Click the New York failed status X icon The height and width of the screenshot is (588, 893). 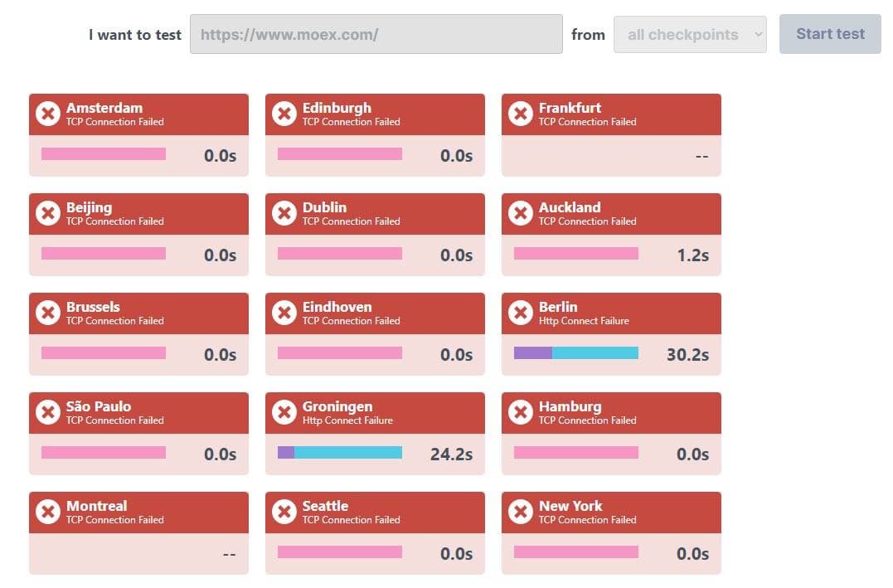point(521,512)
